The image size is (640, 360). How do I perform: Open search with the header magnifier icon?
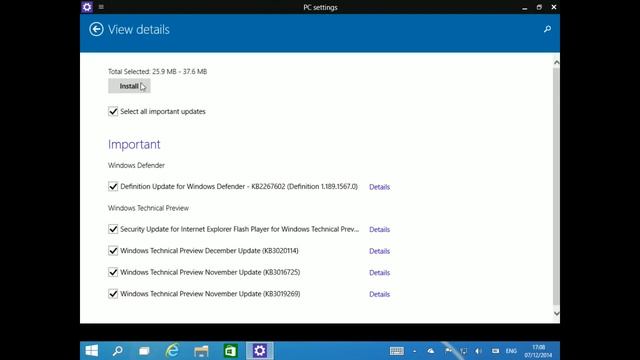point(547,29)
